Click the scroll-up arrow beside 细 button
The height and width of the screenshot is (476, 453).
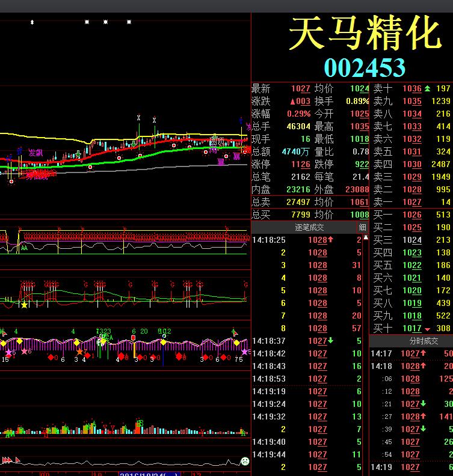366,237
